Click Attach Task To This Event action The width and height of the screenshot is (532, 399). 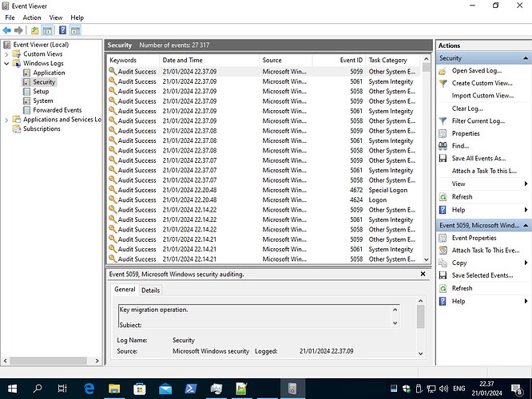485,251
